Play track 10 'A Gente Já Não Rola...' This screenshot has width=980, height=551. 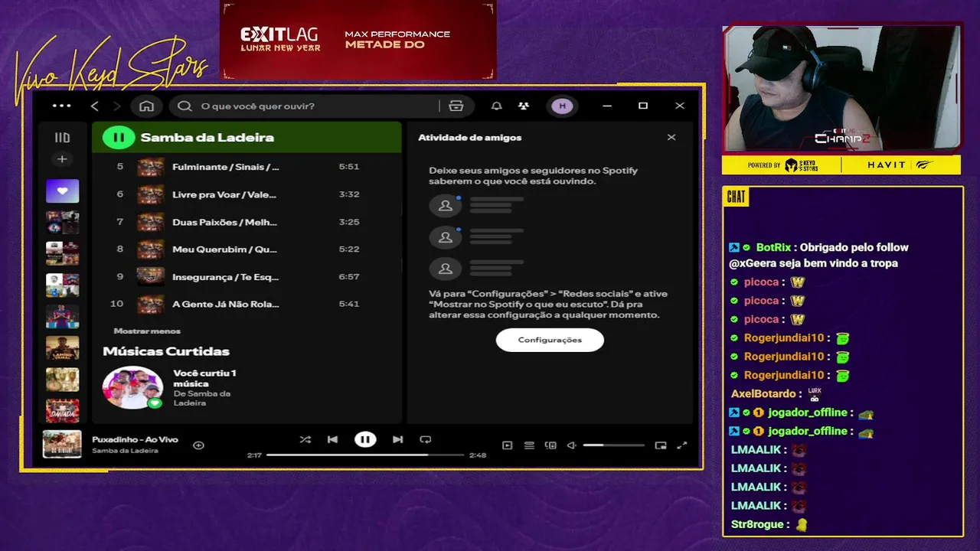pos(247,304)
